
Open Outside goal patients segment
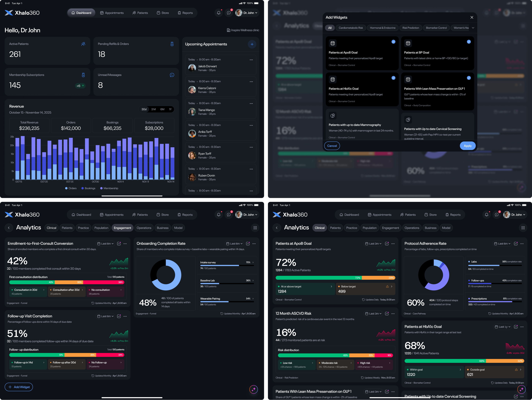[494, 372]
